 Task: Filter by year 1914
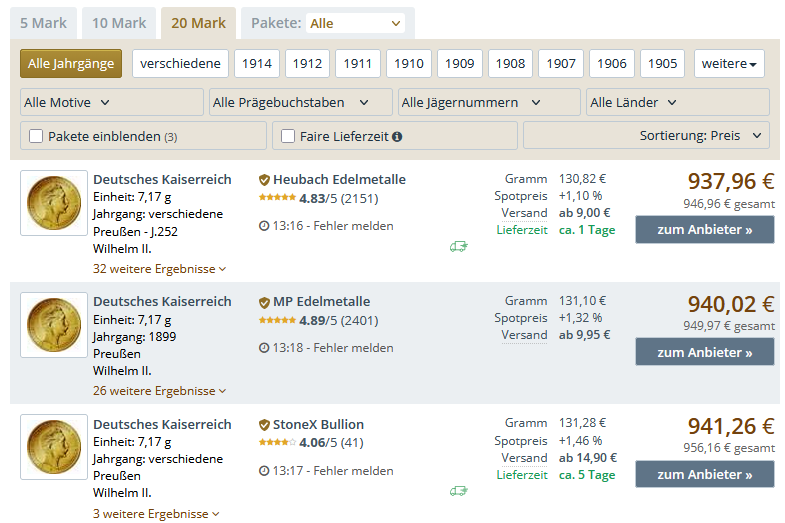[257, 64]
